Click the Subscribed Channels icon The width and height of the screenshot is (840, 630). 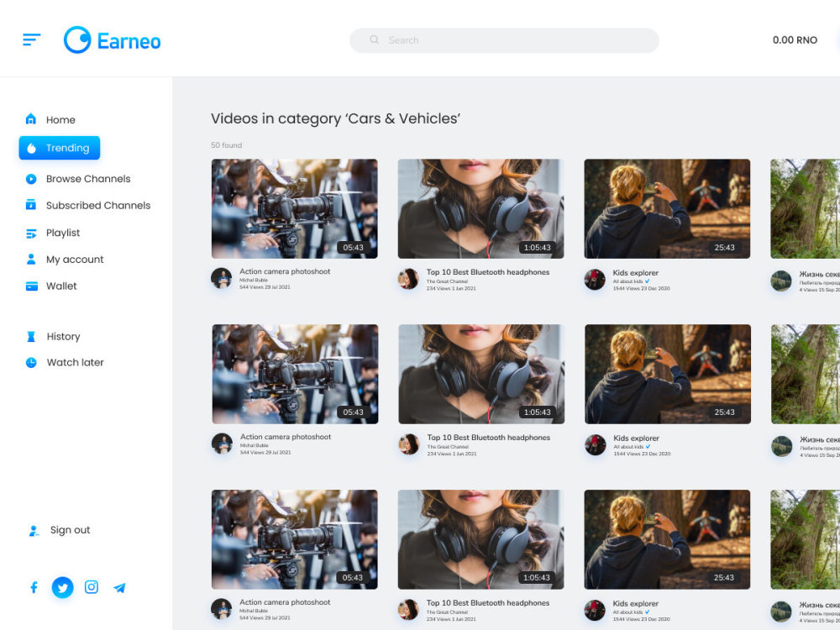pyautogui.click(x=31, y=205)
